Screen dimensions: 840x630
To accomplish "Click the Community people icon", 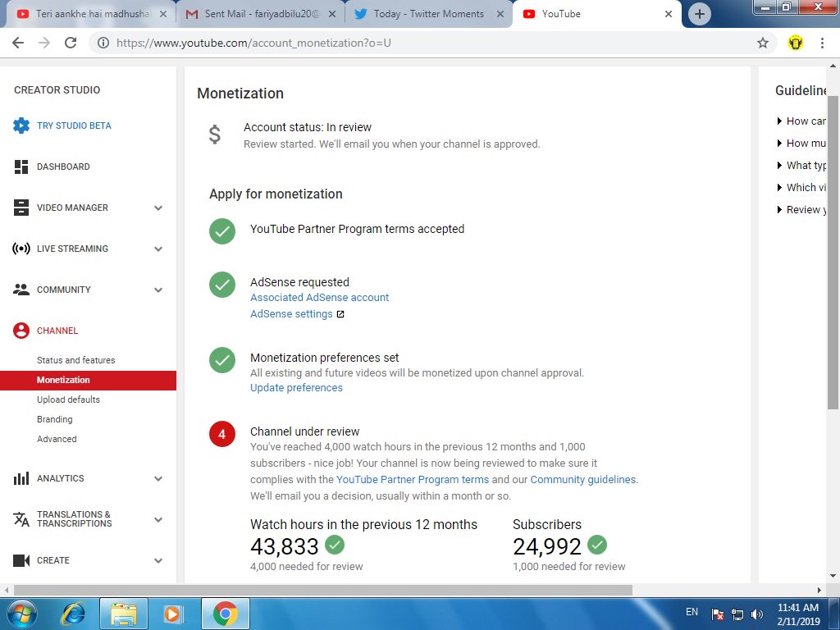I will (21, 290).
